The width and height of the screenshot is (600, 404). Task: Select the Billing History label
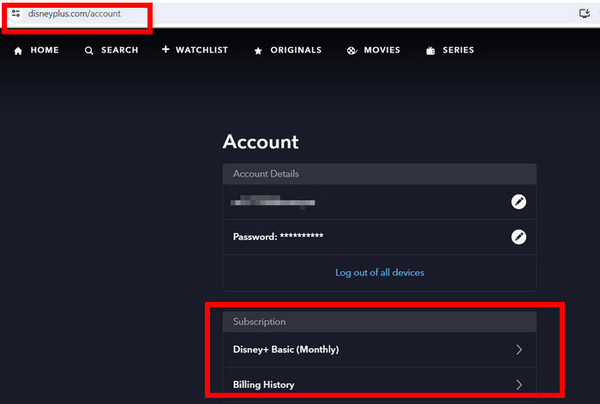tap(264, 384)
